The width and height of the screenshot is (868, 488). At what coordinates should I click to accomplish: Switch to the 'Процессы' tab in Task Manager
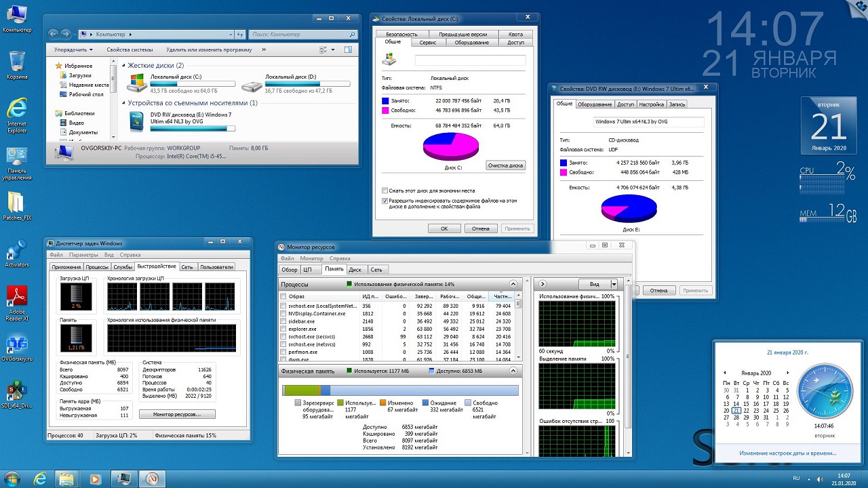click(x=97, y=267)
